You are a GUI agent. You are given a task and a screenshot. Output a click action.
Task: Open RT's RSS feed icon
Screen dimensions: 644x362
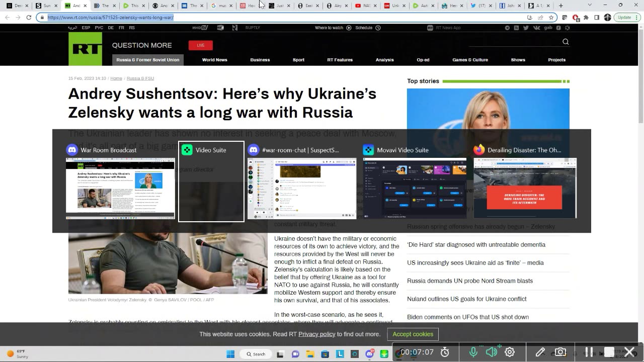(x=516, y=28)
